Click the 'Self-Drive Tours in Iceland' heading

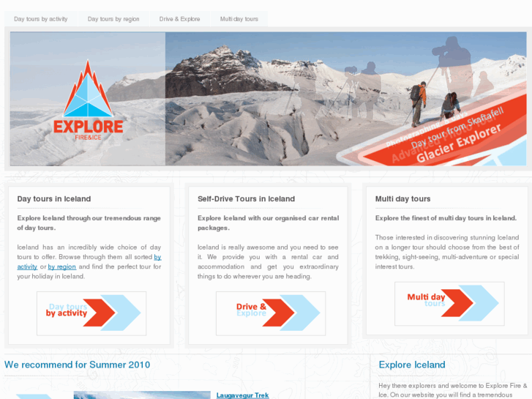pos(247,198)
